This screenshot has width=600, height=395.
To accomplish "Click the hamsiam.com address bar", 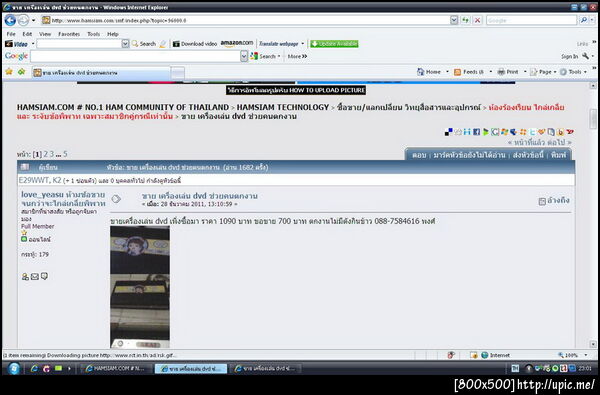I will [x=245, y=20].
